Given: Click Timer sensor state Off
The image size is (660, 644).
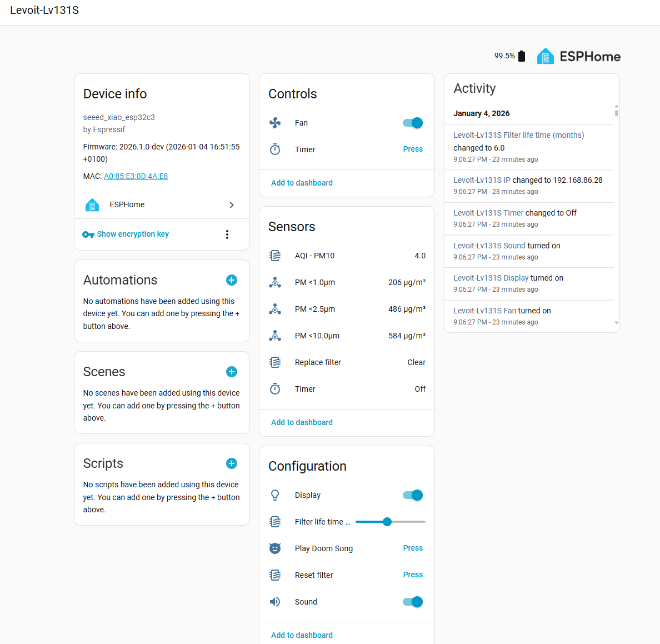Looking at the screenshot, I should 419,390.
